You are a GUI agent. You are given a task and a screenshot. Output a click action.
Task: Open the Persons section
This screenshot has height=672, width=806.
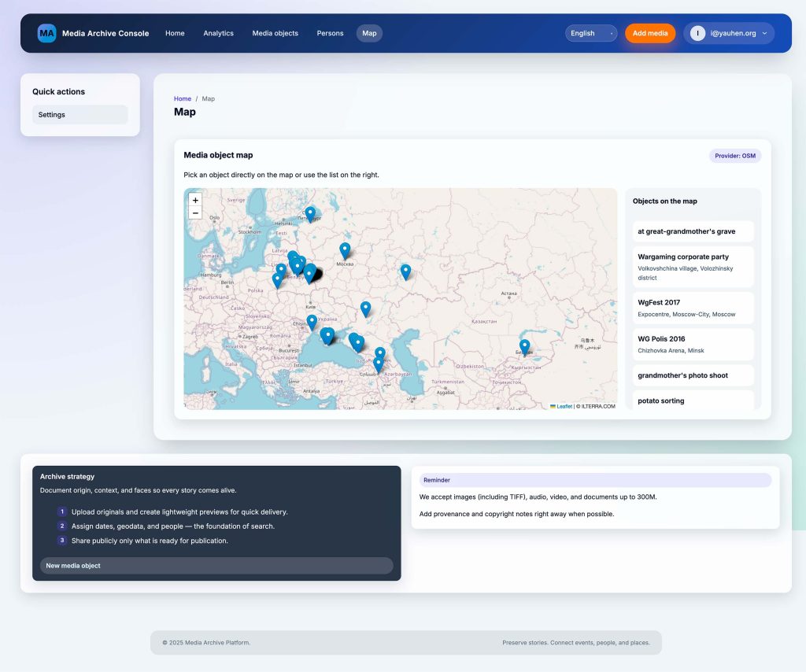(330, 33)
